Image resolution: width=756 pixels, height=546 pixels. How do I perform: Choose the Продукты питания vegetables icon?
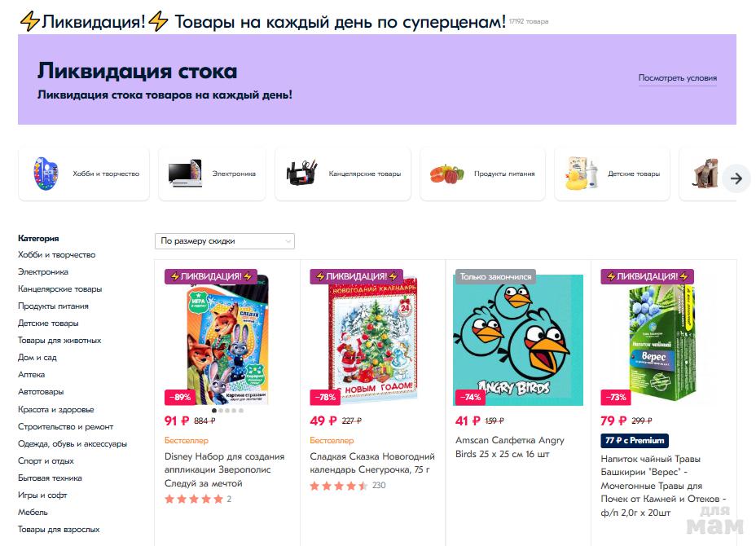coord(447,174)
